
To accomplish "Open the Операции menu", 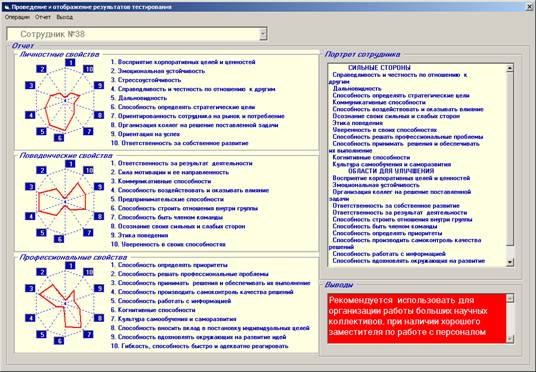I will (17, 17).
